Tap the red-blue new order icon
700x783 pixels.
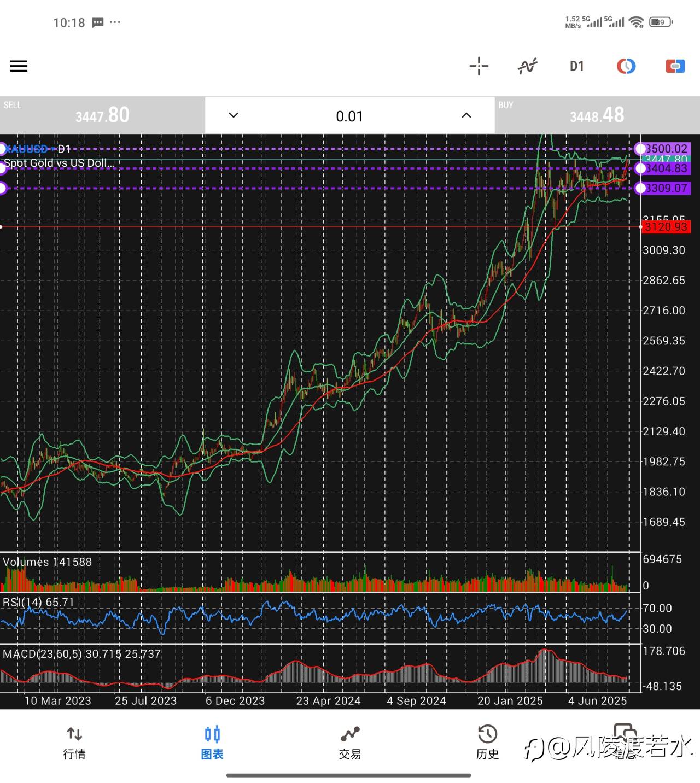(675, 66)
